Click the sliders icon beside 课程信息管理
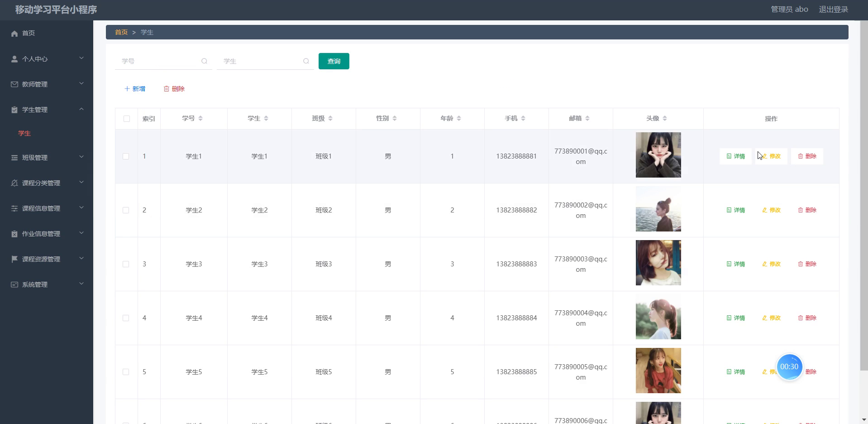 [14, 208]
